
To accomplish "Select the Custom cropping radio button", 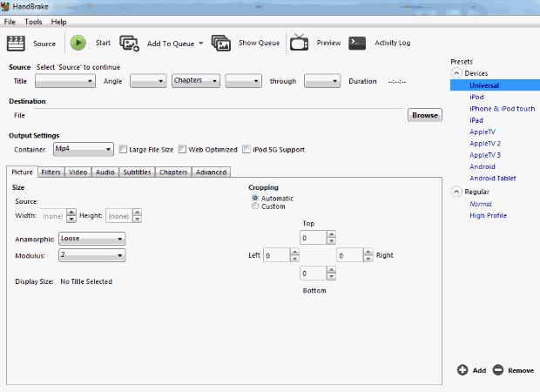I will pos(255,206).
